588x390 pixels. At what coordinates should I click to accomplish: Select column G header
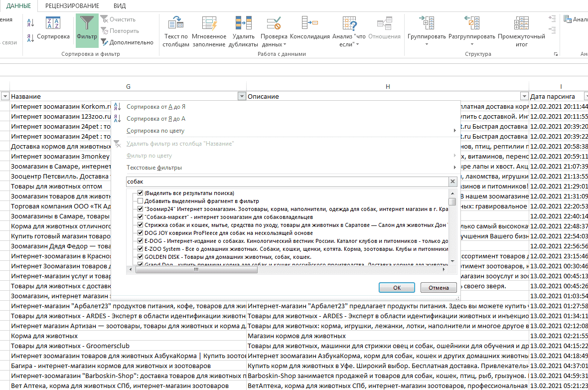coord(128,86)
